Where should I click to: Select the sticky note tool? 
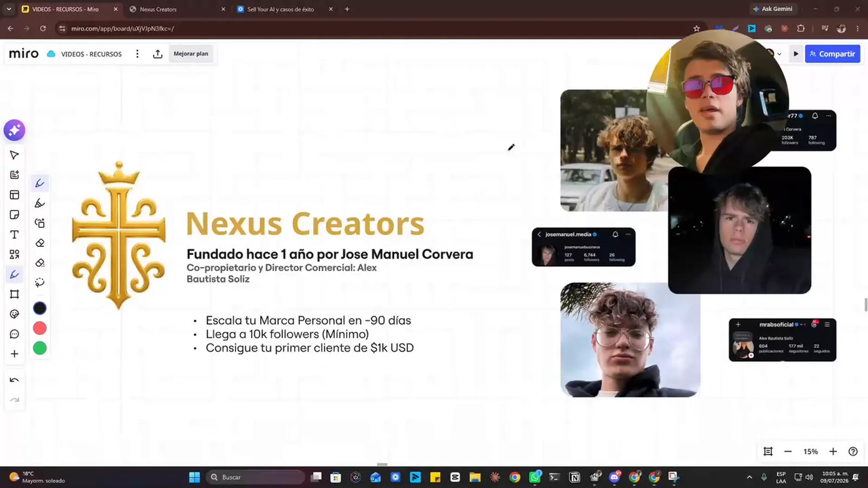pyautogui.click(x=15, y=215)
